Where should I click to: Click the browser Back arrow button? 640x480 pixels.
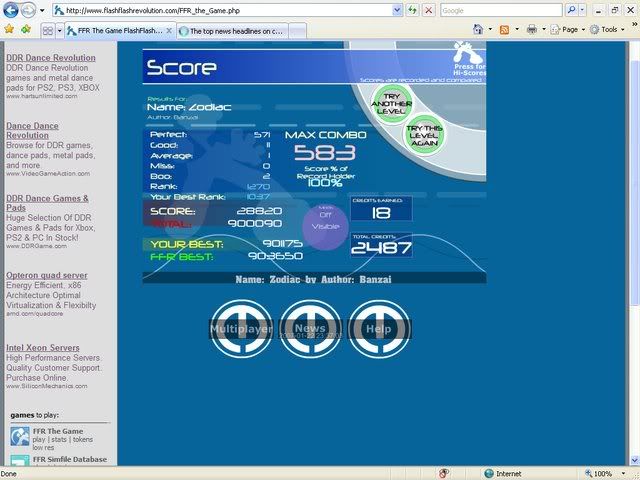(12, 10)
